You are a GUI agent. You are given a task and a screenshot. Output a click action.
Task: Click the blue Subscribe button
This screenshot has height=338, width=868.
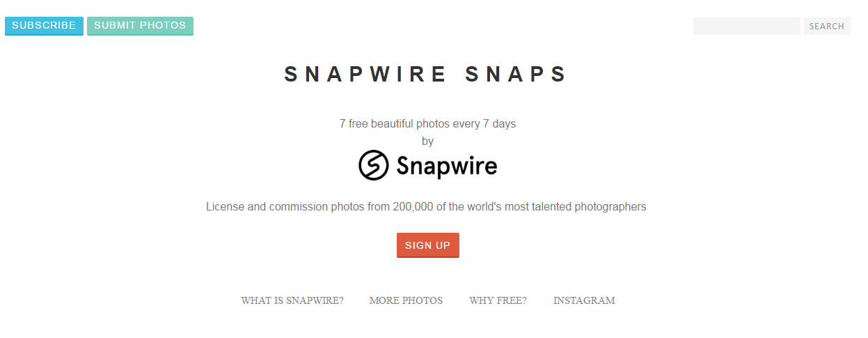(x=44, y=26)
